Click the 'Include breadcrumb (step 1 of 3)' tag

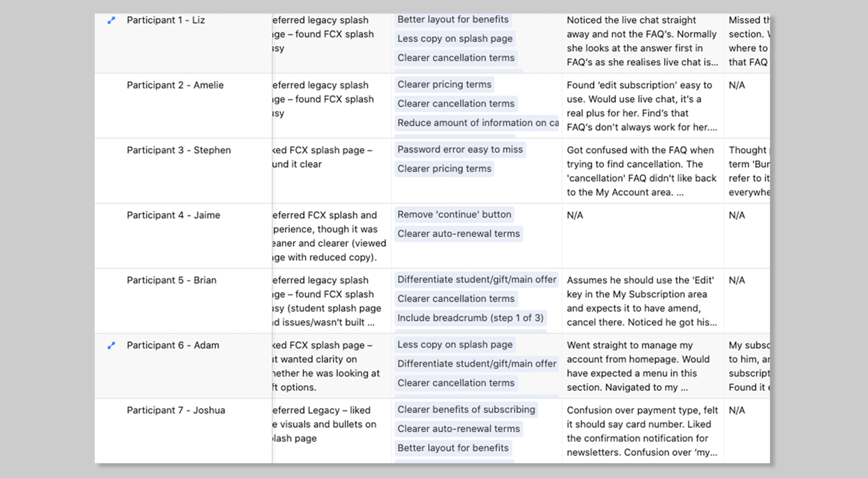pos(470,318)
